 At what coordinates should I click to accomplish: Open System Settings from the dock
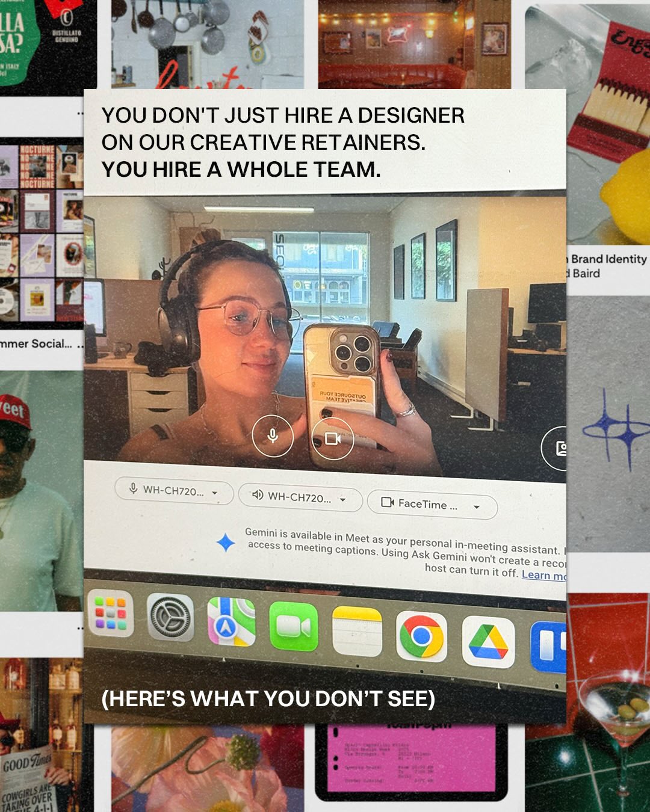tap(170, 617)
